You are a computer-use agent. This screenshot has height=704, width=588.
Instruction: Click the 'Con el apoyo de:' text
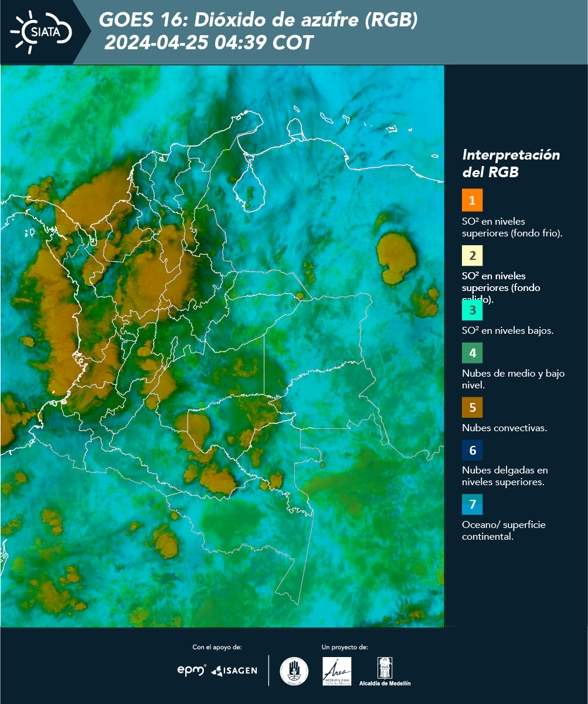click(217, 647)
